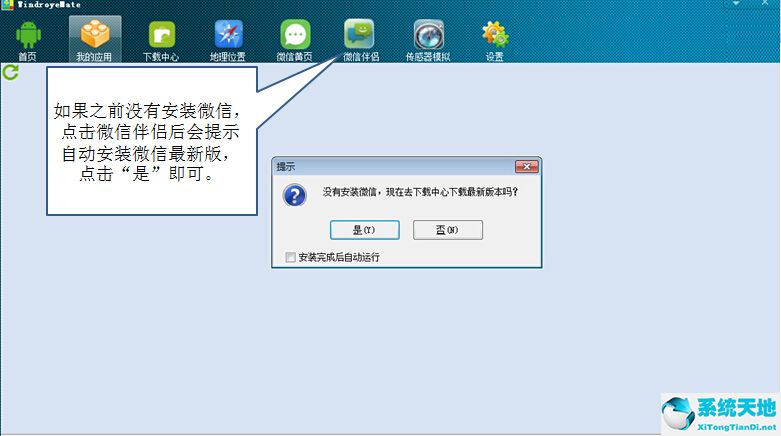Open 下载中心 download center icon

pos(161,35)
